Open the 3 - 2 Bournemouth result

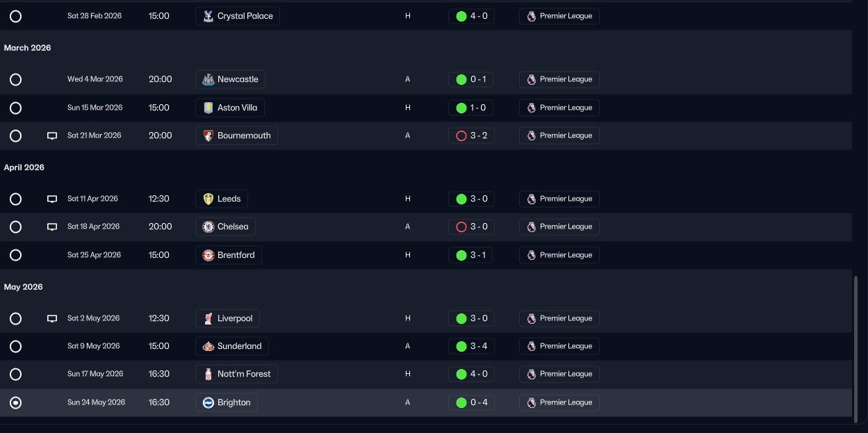471,136
